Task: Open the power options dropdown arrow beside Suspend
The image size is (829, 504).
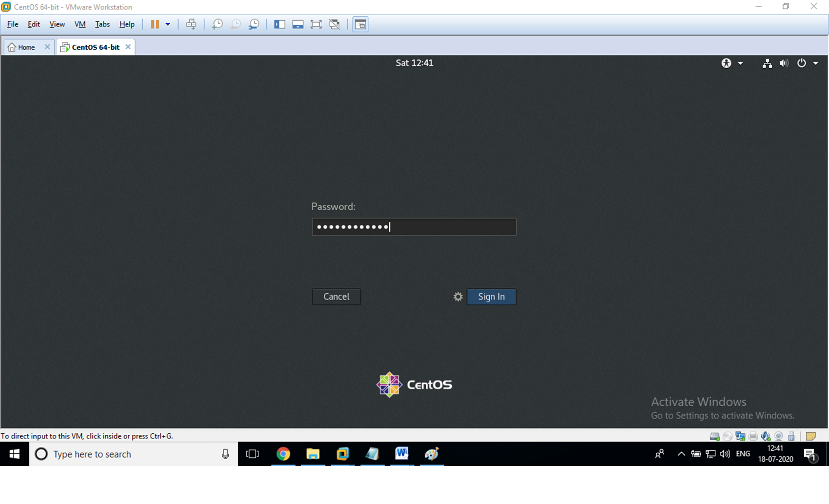Action: click(x=167, y=24)
